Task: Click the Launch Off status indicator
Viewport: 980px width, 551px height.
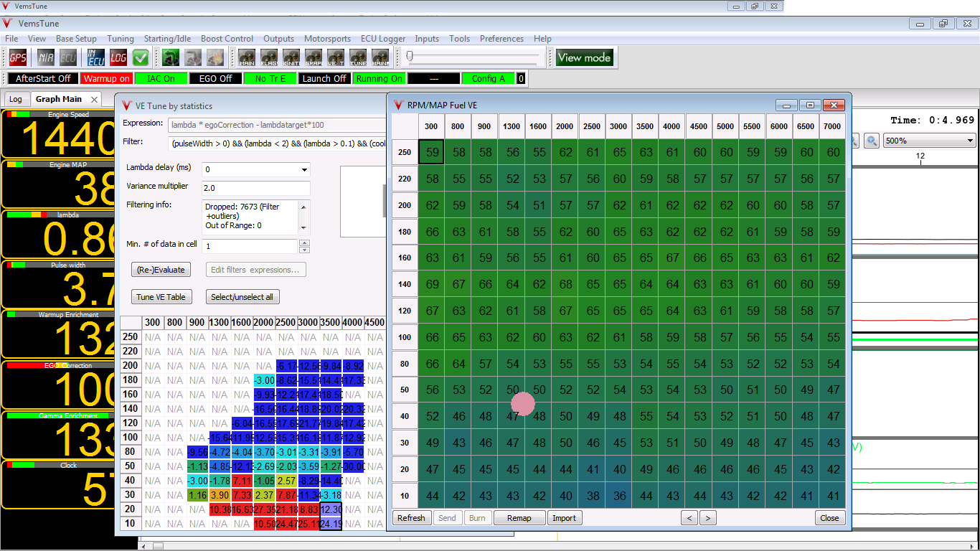Action: (324, 78)
